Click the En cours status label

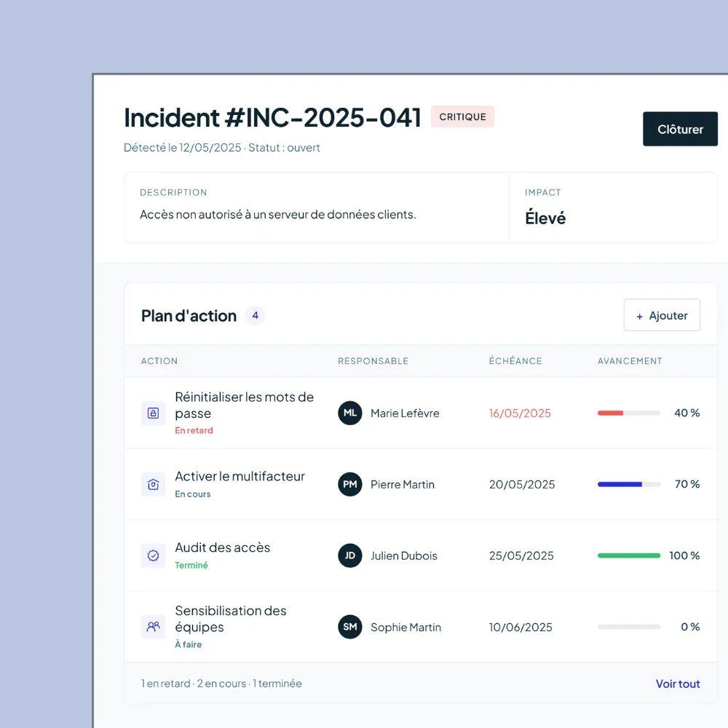tap(193, 494)
